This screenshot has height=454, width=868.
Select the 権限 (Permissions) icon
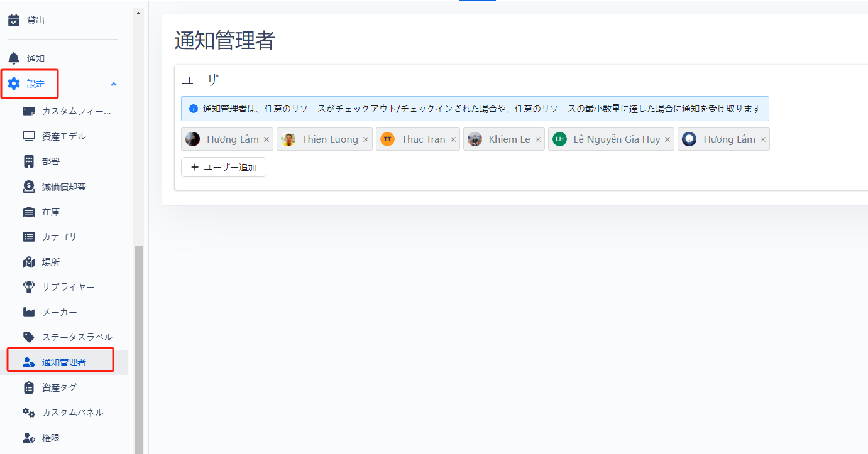[29, 437]
